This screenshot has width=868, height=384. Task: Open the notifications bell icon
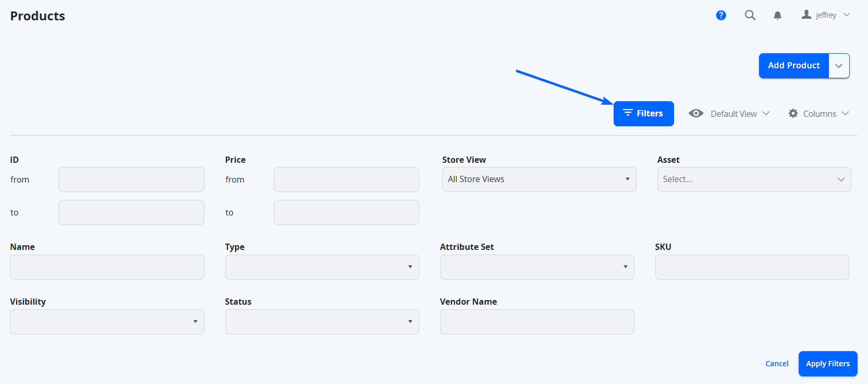(x=777, y=15)
